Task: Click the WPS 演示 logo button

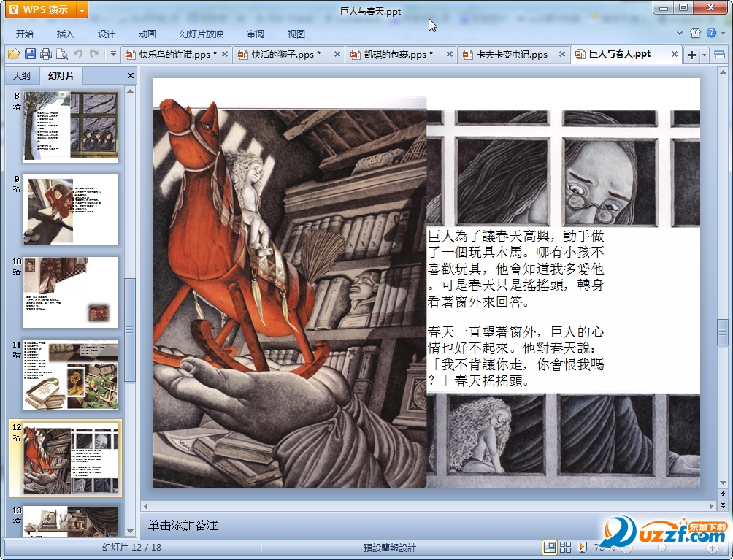Action: tap(41, 9)
